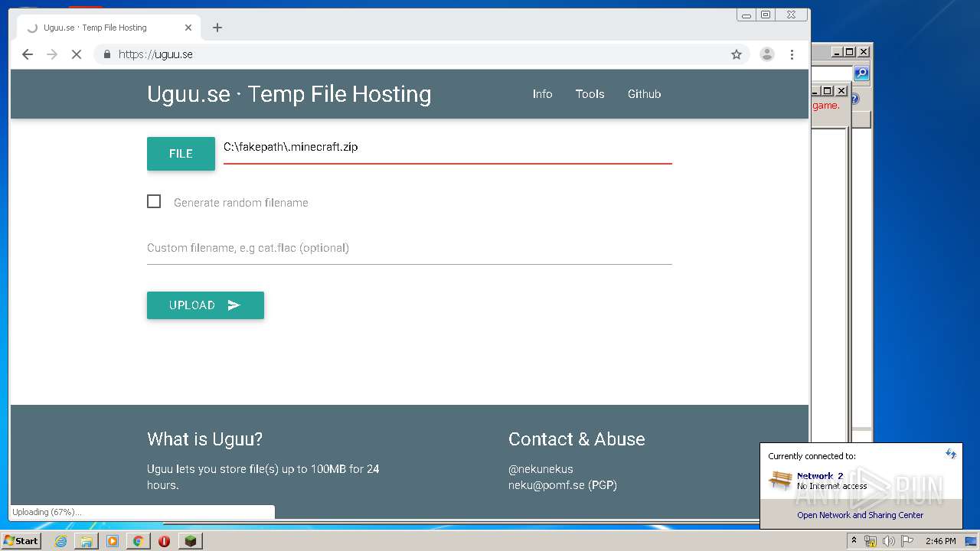Click the volume speaker tray icon
Viewport: 980px width, 551px height.
pyautogui.click(x=888, y=541)
